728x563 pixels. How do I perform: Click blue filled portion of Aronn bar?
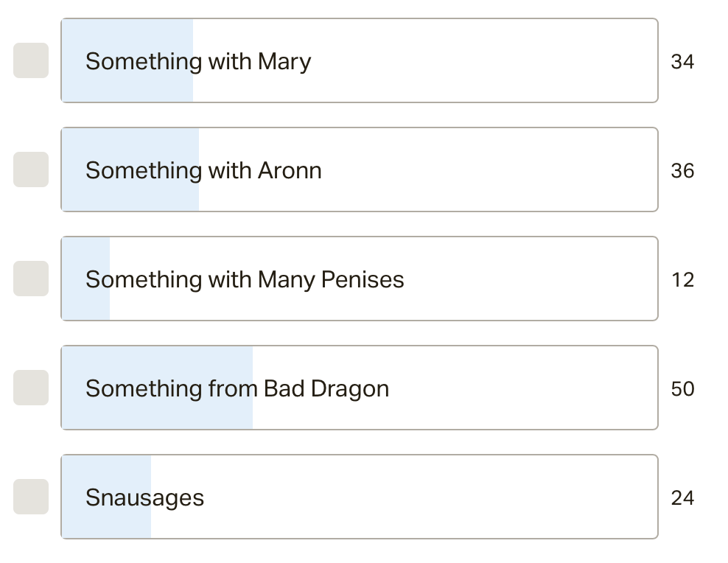130,194
